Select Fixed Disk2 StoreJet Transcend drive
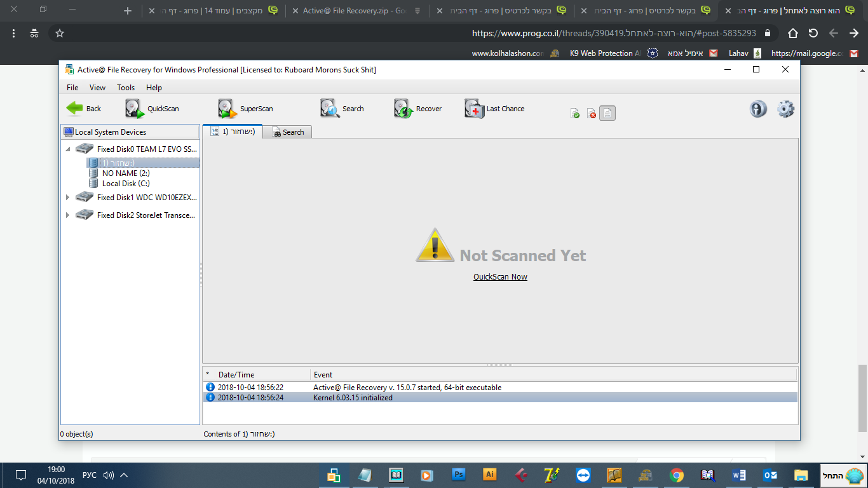The height and width of the screenshot is (488, 868). [x=136, y=215]
